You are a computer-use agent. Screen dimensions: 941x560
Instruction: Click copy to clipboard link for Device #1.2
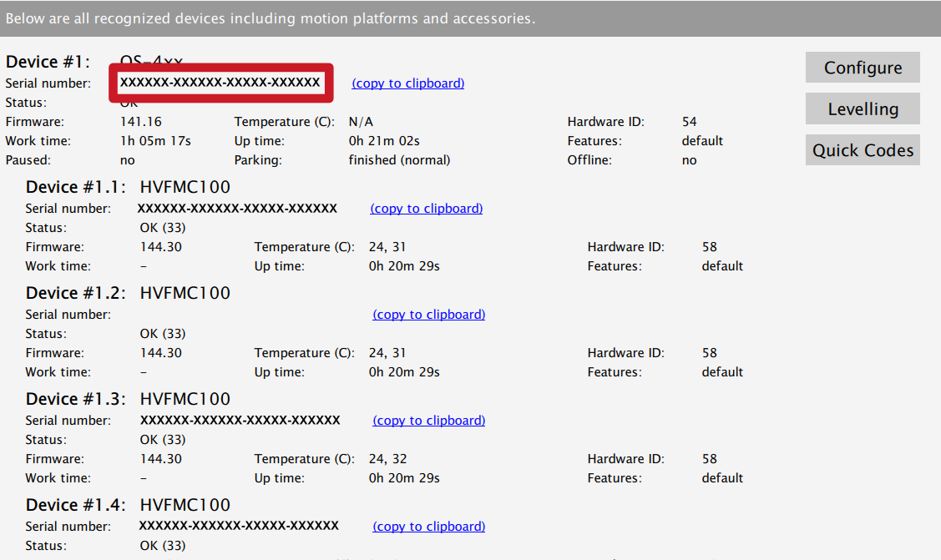click(428, 315)
